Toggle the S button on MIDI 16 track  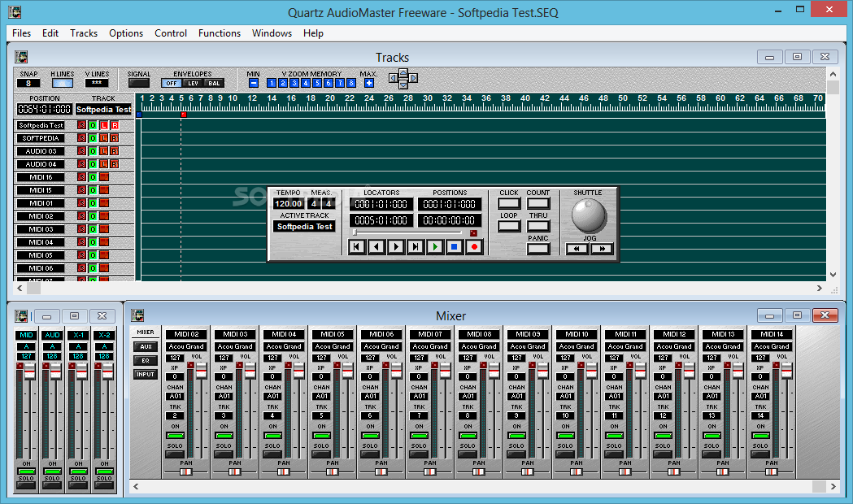coord(81,177)
